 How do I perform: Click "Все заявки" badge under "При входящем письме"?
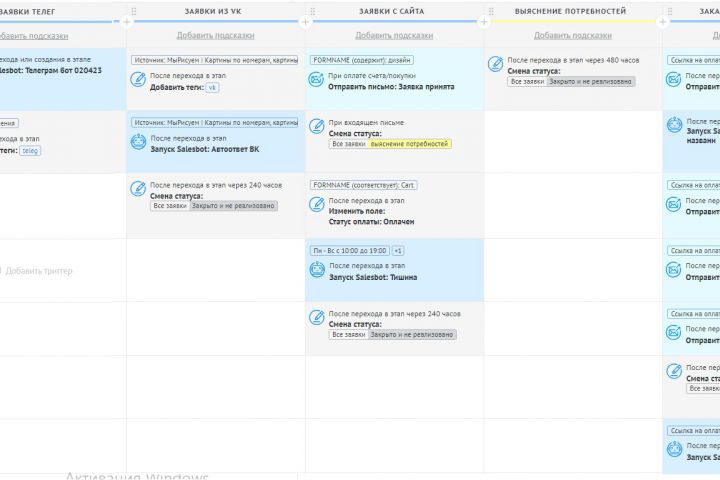point(349,144)
